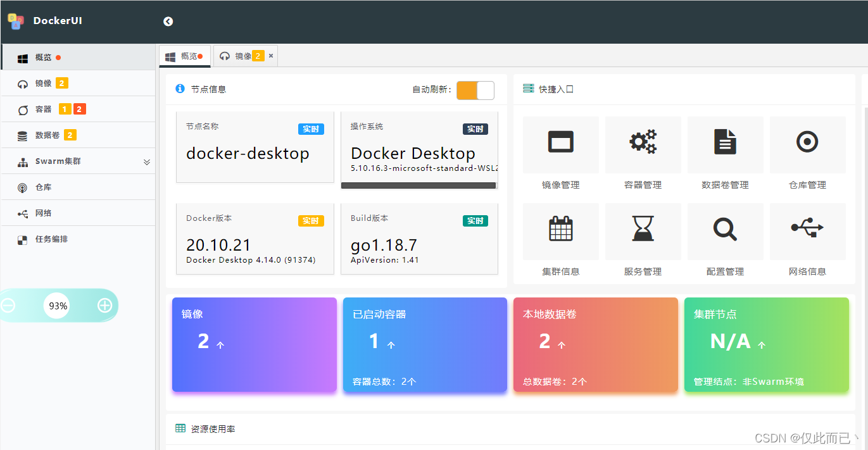Click the sitemap icon beside Swarm集群
Screen dimensions: 868x450
click(x=23, y=162)
